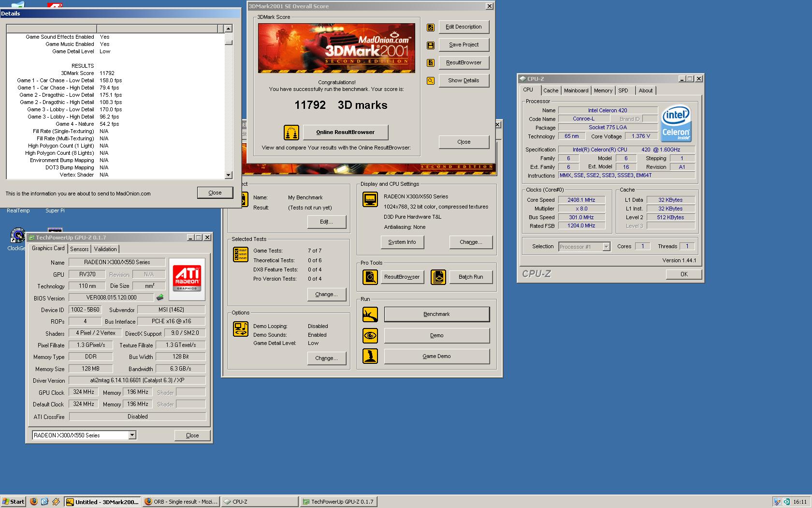Click the Benchmark run icon
Viewport: 812px width, 508px height.
point(370,314)
